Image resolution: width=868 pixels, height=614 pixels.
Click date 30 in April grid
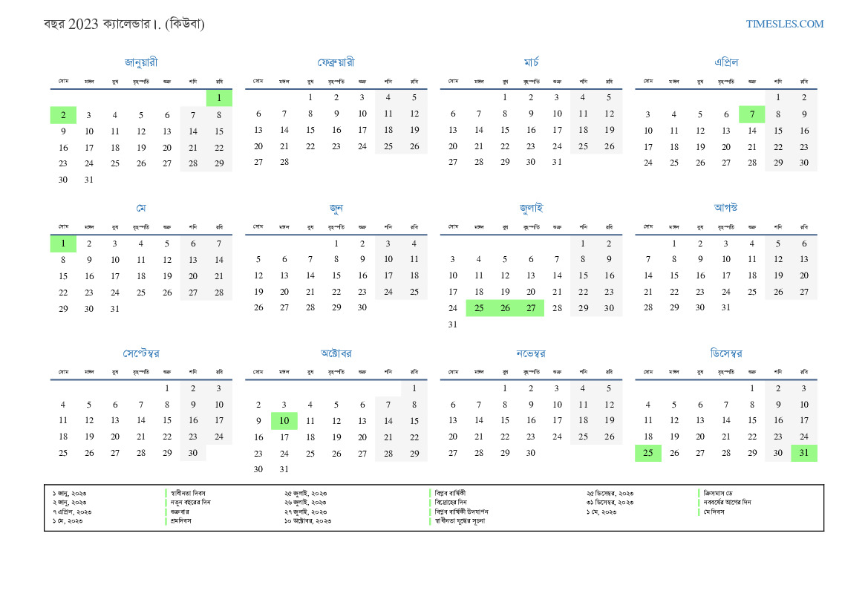pos(804,163)
